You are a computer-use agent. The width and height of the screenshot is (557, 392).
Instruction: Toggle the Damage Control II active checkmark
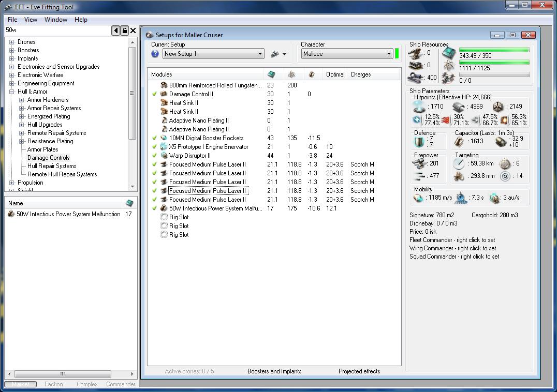click(154, 94)
